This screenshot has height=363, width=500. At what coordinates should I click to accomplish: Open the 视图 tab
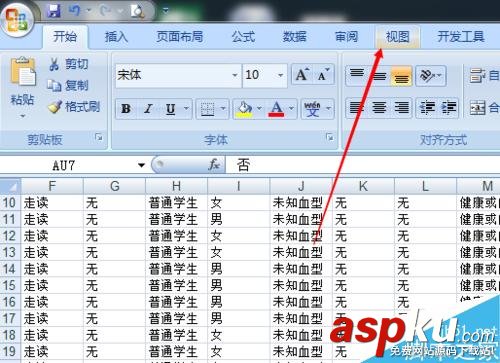click(x=397, y=36)
